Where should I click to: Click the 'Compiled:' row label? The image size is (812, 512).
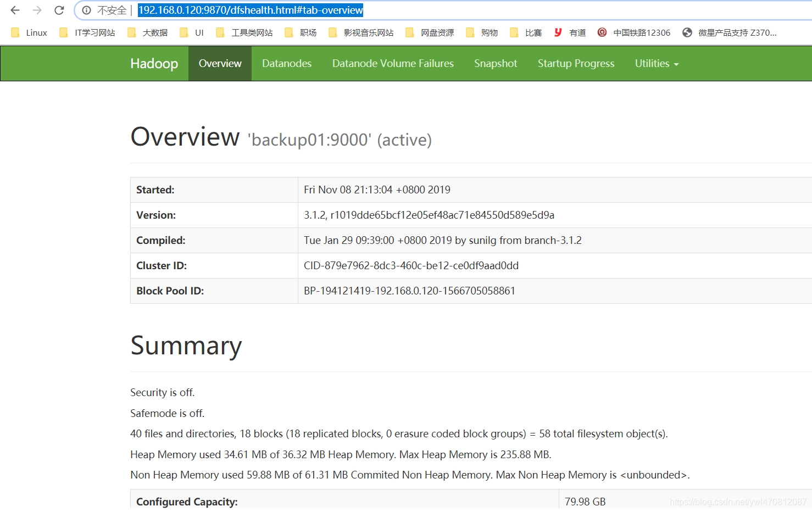pyautogui.click(x=161, y=240)
